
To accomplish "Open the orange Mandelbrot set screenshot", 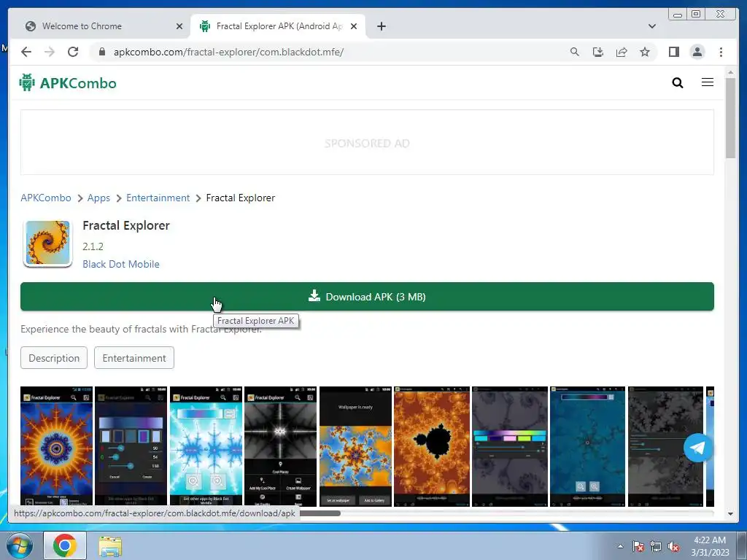I will coord(432,446).
